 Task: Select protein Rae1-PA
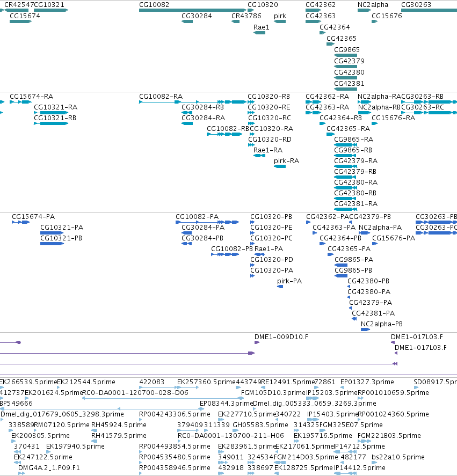pyautogui.click(x=259, y=254)
